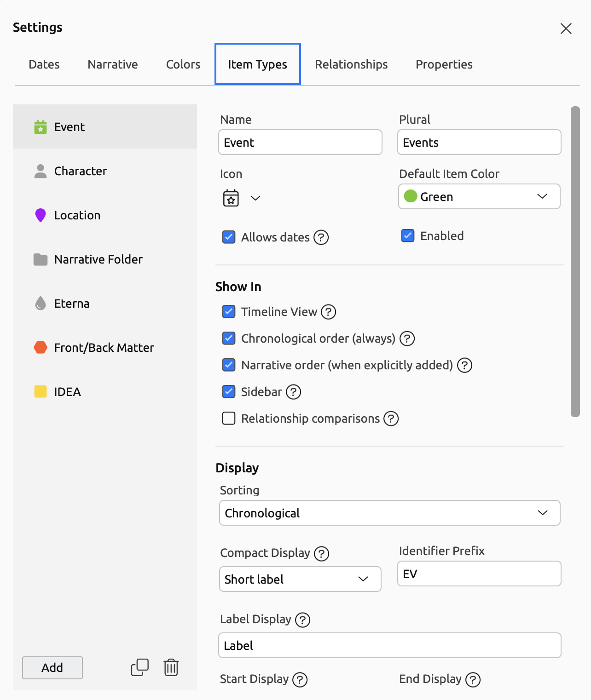Click the duplicate item type icon
Image resolution: width=591 pixels, height=700 pixels.
point(139,667)
